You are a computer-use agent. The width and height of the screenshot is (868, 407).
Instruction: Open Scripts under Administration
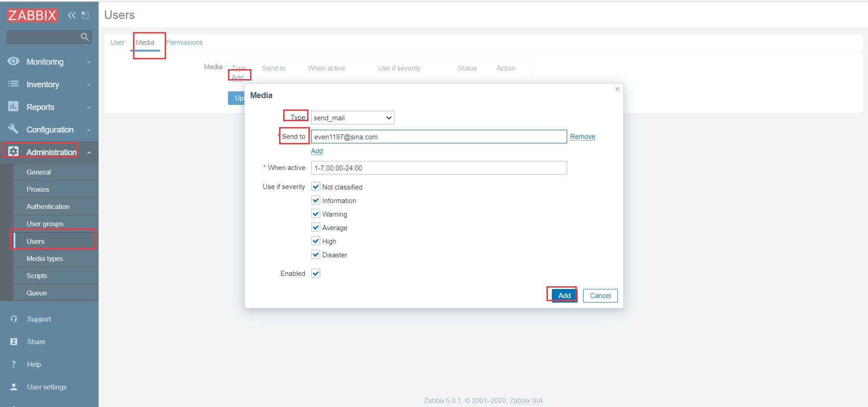point(56,276)
